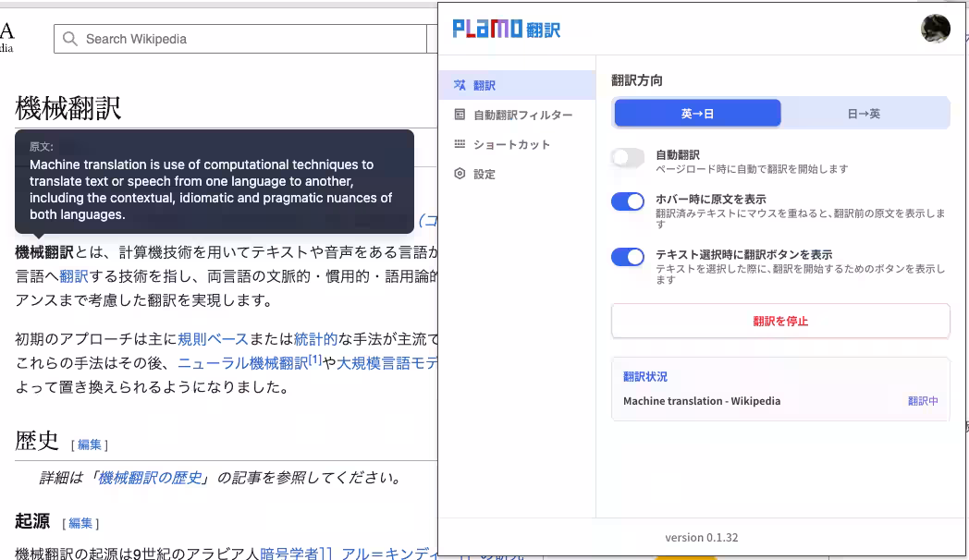This screenshot has width=969, height=560.
Task: Select the 英→日 direction tab
Action: [695, 112]
